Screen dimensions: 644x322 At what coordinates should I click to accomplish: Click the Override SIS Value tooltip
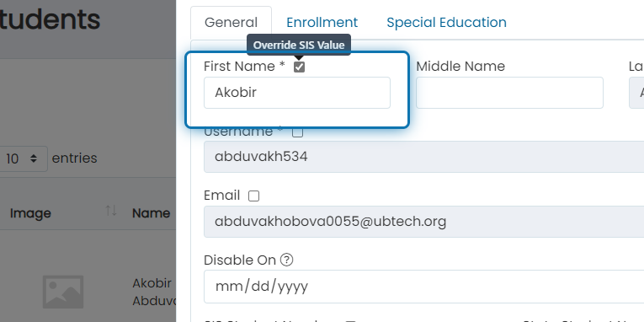pos(299,45)
